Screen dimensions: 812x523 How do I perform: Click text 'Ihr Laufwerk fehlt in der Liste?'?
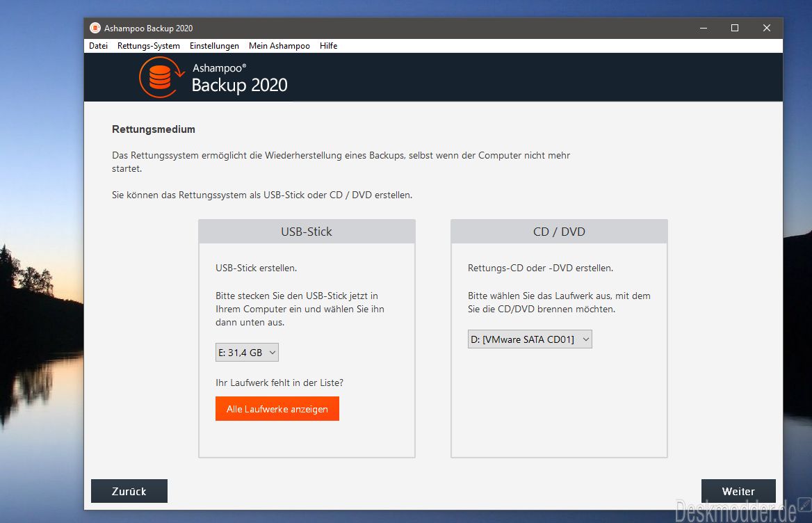[279, 383]
